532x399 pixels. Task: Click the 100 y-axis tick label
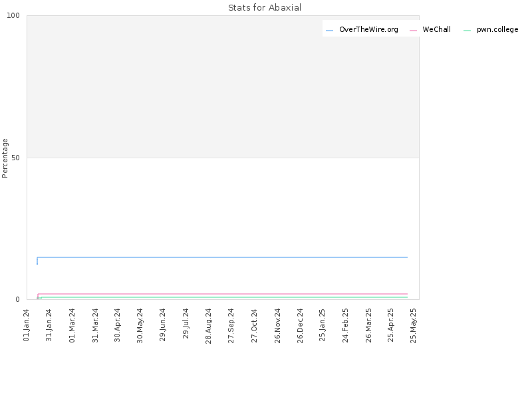click(13, 15)
